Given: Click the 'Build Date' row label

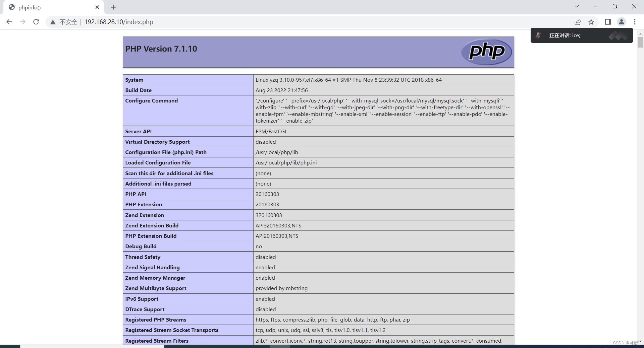Looking at the screenshot, I should point(138,90).
